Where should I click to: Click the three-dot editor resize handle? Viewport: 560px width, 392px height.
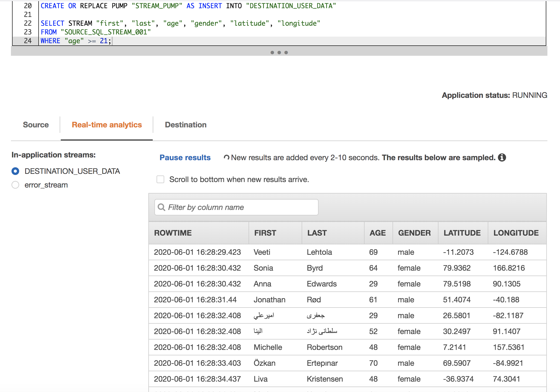tap(279, 52)
